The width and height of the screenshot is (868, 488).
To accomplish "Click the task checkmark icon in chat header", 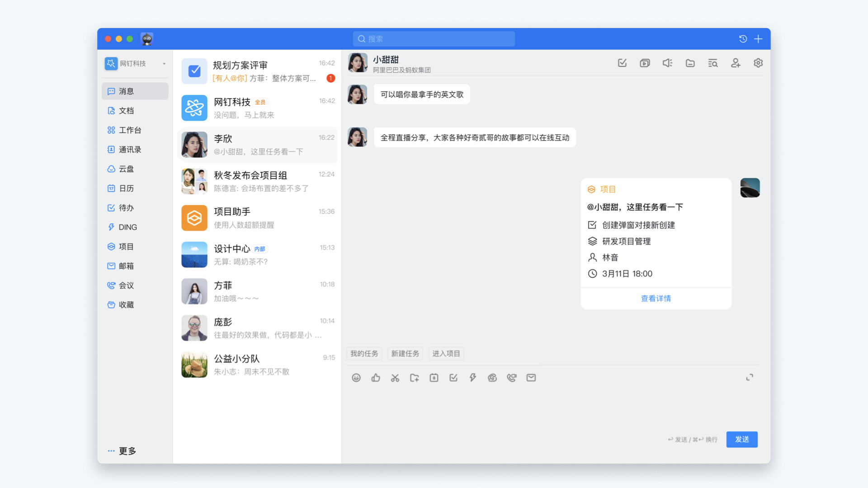I will pyautogui.click(x=622, y=63).
